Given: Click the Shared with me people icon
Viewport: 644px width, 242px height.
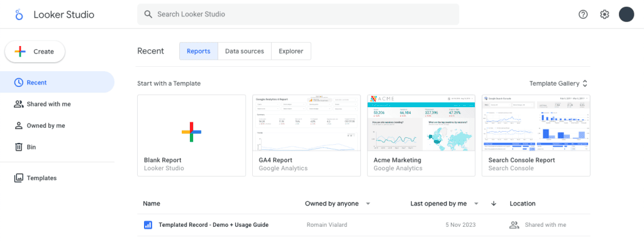Looking at the screenshot, I should tap(18, 104).
